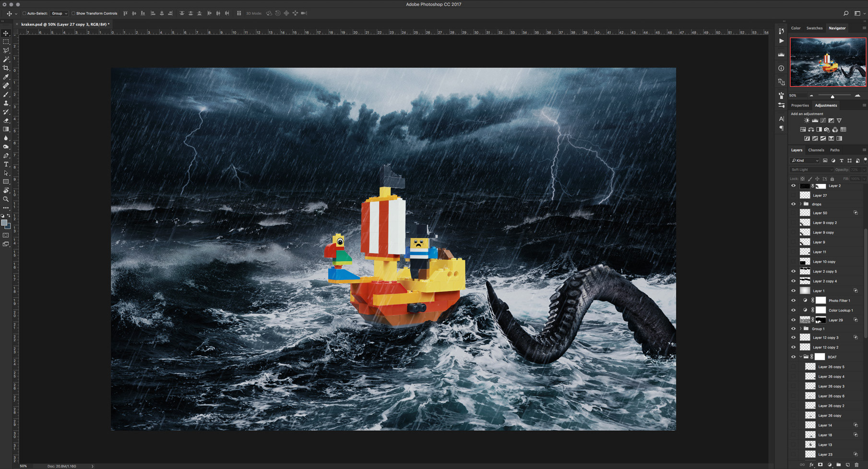Add a Curves adjustment

coord(823,120)
